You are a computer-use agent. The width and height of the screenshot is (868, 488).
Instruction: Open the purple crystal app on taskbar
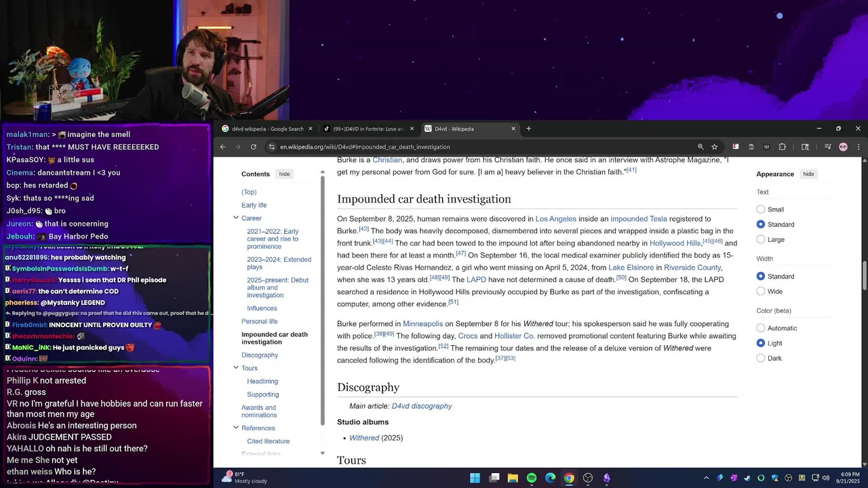coord(606,478)
